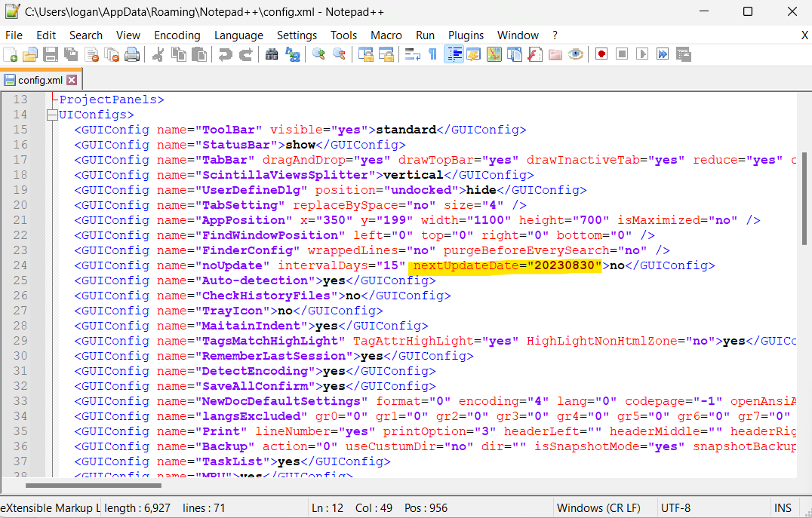Click the Close document toolbar icon
The image size is (812, 518).
click(91, 54)
